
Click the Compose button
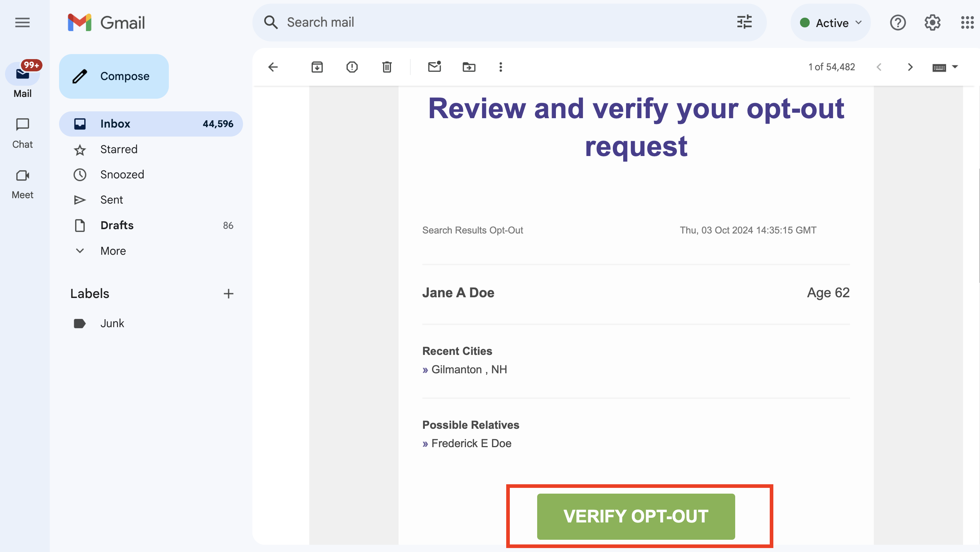click(114, 76)
